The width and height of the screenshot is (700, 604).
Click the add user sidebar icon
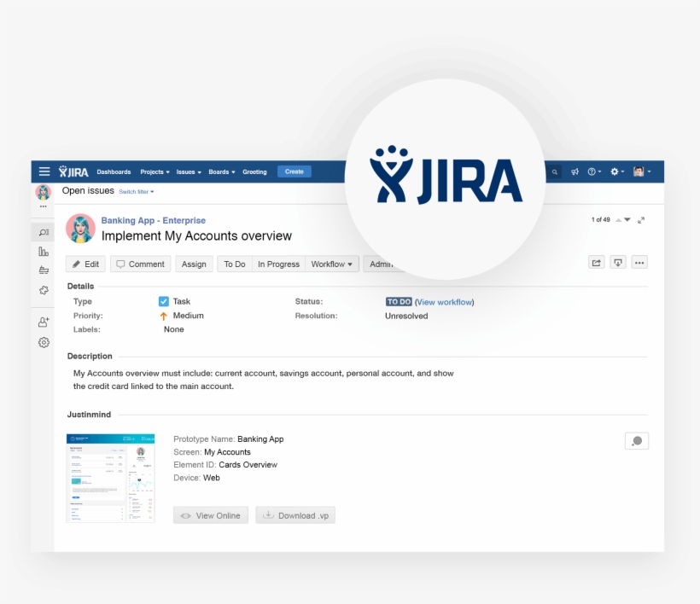point(44,322)
